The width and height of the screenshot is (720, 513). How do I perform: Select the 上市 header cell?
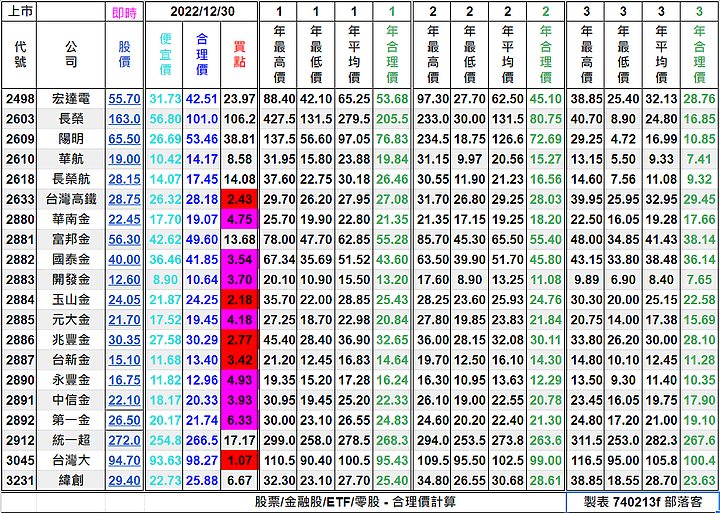point(20,11)
